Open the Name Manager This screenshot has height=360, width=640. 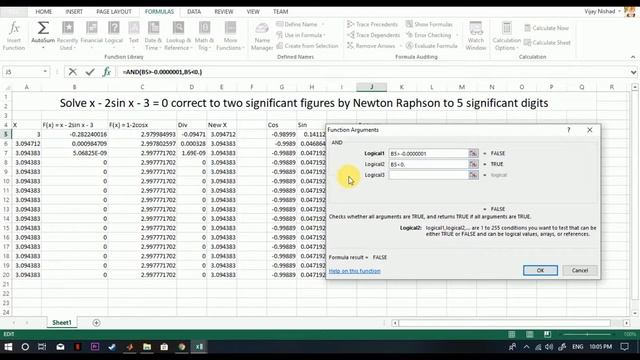click(262, 36)
